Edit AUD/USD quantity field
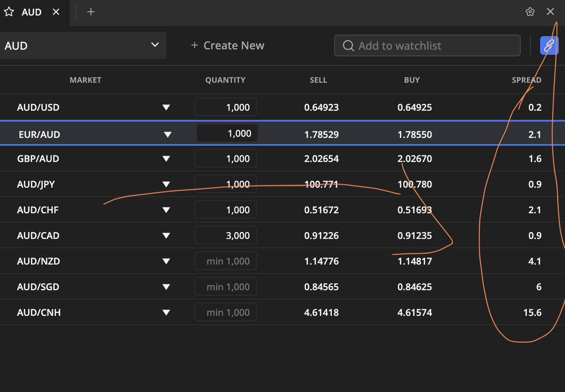This screenshot has width=565, height=392. click(x=226, y=107)
